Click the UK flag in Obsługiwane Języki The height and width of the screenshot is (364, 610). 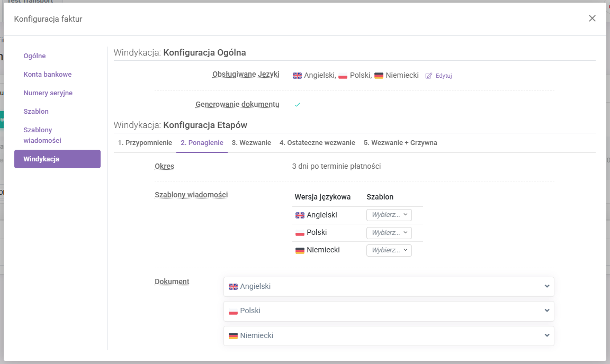tap(297, 76)
